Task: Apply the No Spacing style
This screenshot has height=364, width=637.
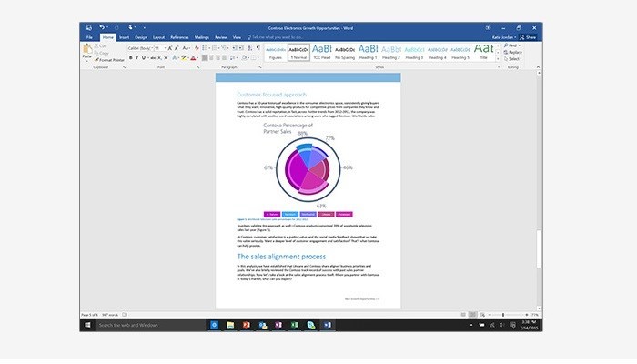Action: (345, 53)
